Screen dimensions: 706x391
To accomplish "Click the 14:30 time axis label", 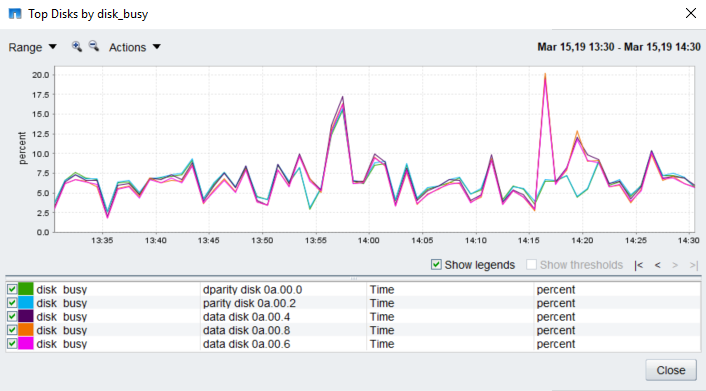I will tap(689, 241).
